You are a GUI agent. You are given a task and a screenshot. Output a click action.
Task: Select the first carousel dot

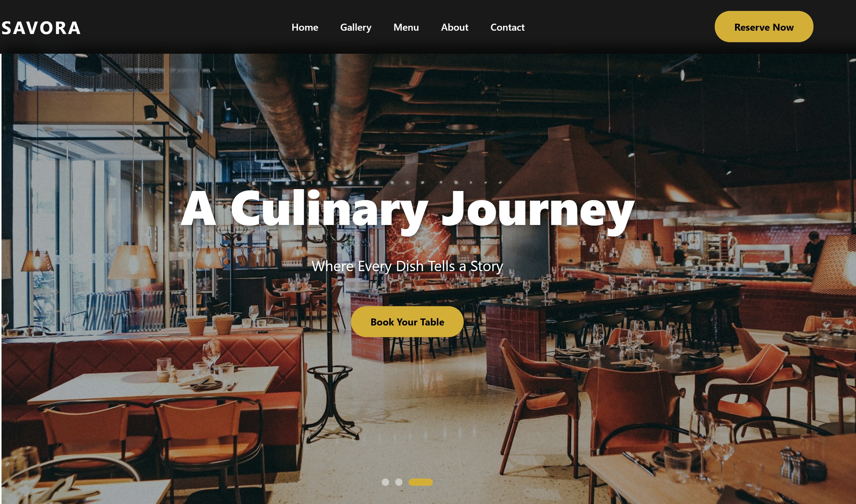pyautogui.click(x=385, y=482)
